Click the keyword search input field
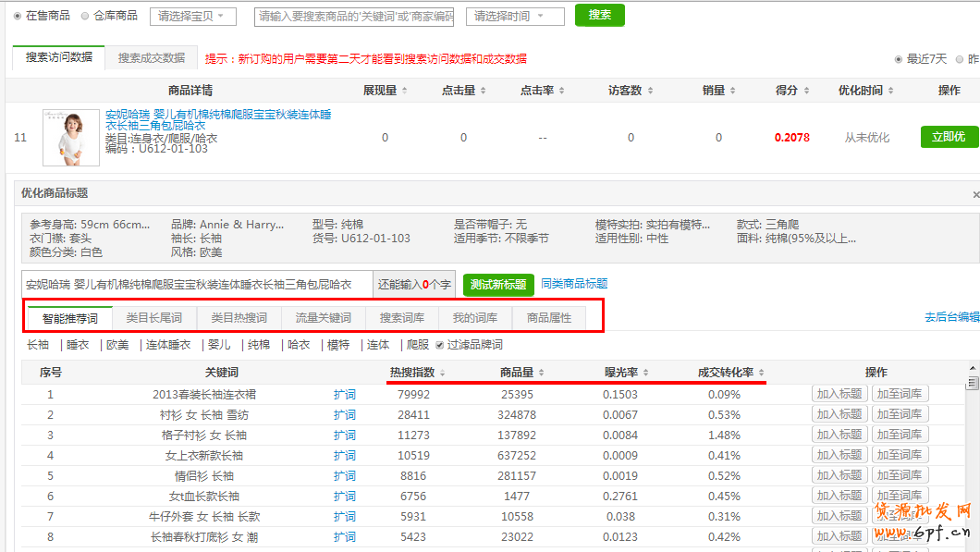Viewport: 980px width, 552px height. click(x=355, y=17)
